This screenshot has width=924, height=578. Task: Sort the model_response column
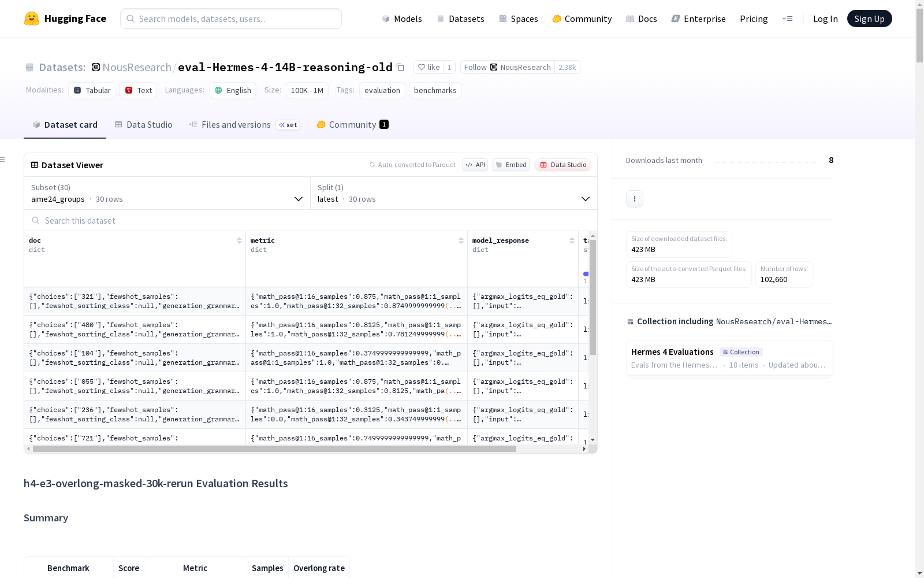pyautogui.click(x=572, y=240)
